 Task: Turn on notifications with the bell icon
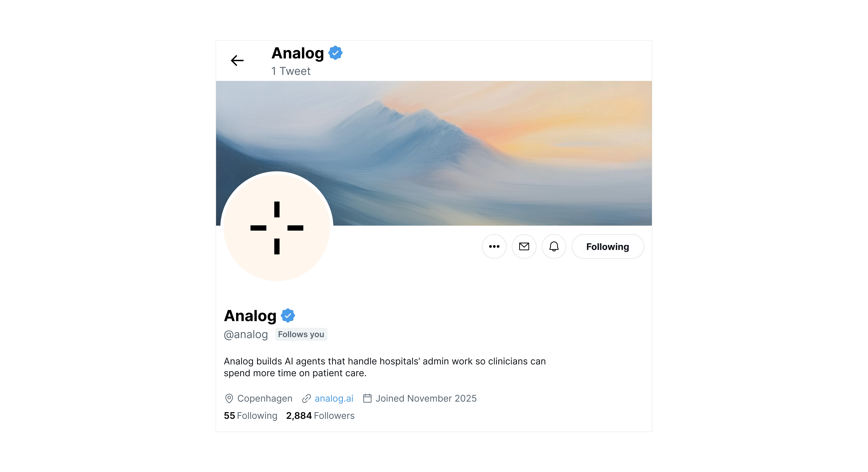coord(554,247)
